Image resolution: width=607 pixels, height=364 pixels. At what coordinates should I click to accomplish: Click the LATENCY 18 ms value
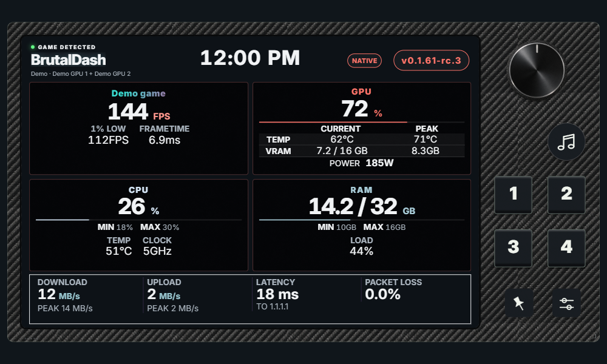277,294
